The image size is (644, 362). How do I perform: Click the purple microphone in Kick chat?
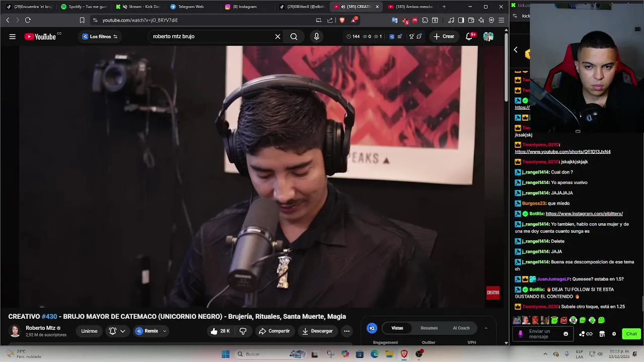tap(521, 334)
